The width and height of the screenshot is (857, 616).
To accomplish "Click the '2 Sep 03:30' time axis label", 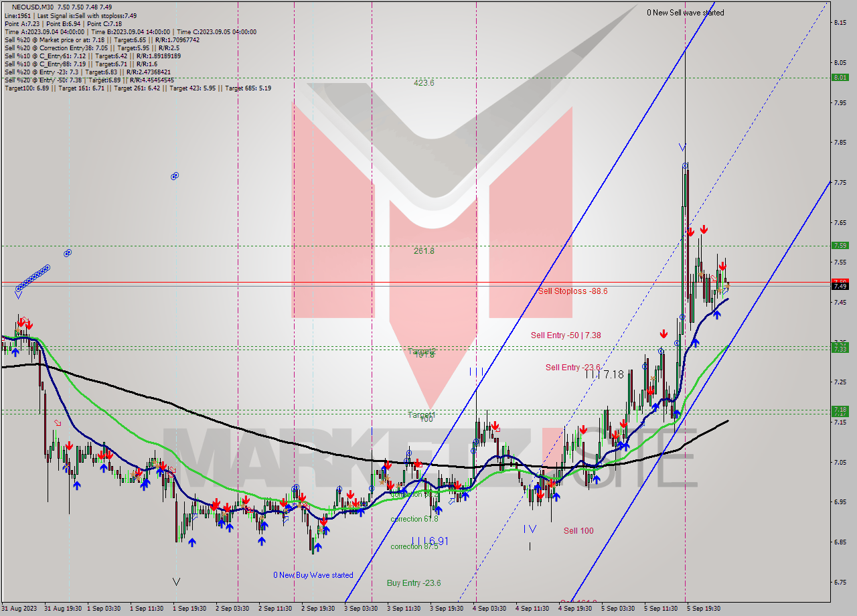I will tap(232, 609).
